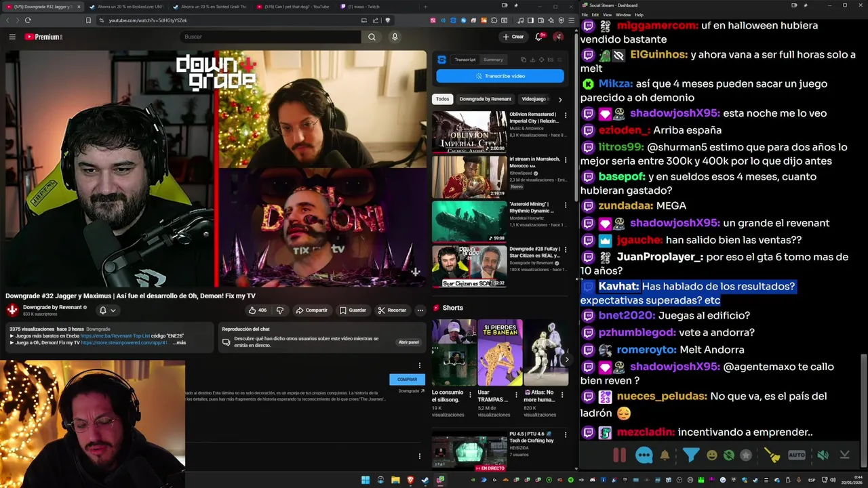This screenshot has width=868, height=488.
Task: Open the Asteroid Mining video thumbnail
Action: click(x=469, y=221)
